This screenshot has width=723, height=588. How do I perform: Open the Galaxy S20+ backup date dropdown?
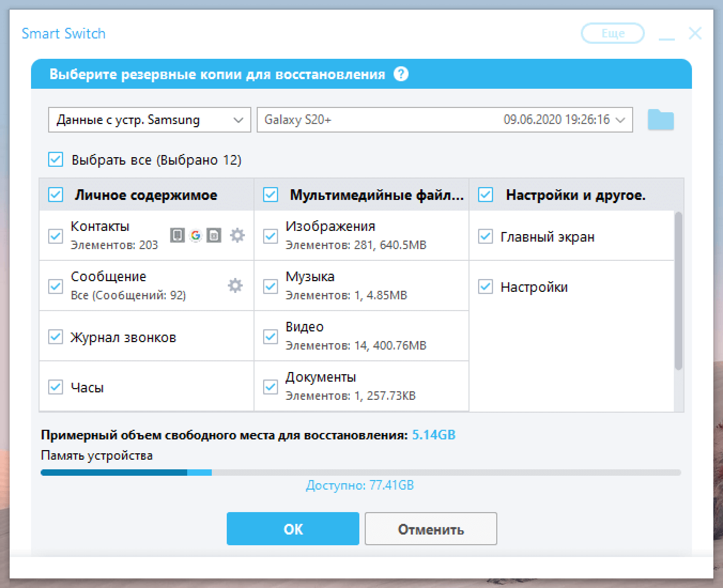point(445,120)
